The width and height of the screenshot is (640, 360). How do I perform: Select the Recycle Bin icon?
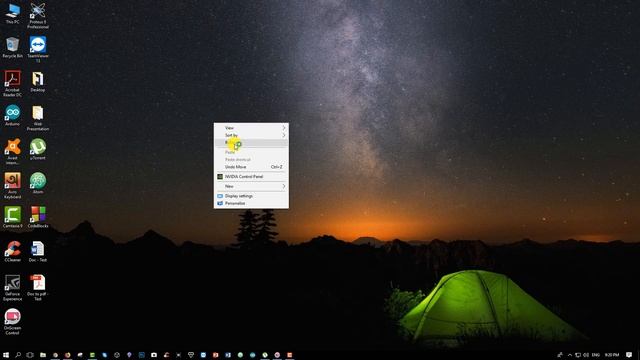(12, 47)
